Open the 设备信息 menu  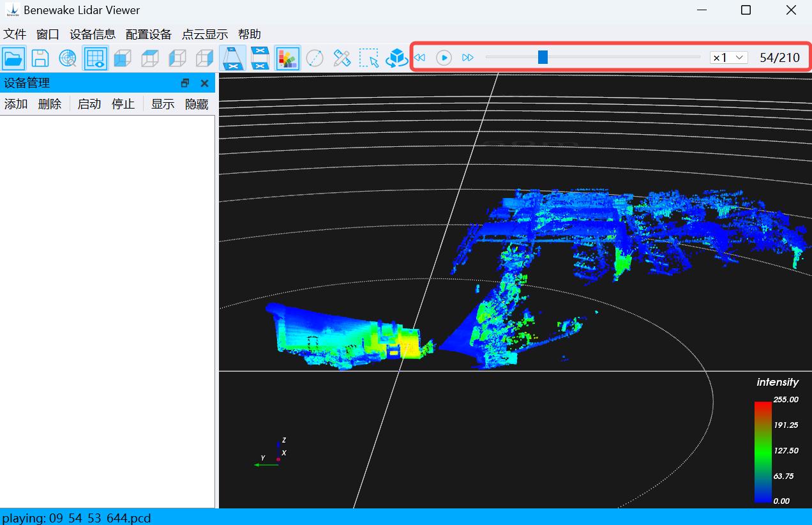tap(93, 34)
